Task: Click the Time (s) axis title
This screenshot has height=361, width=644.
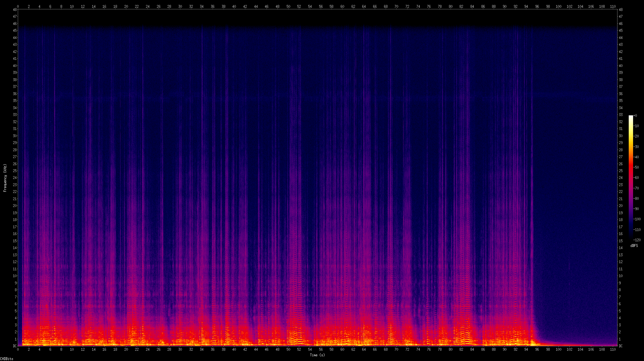Action: 317,355
